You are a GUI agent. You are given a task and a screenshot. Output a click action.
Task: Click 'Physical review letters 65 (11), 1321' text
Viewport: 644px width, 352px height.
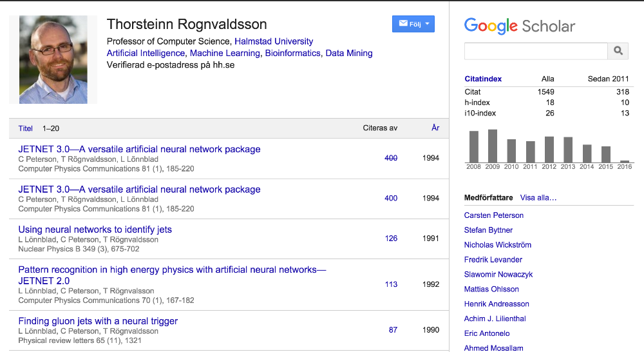point(80,341)
